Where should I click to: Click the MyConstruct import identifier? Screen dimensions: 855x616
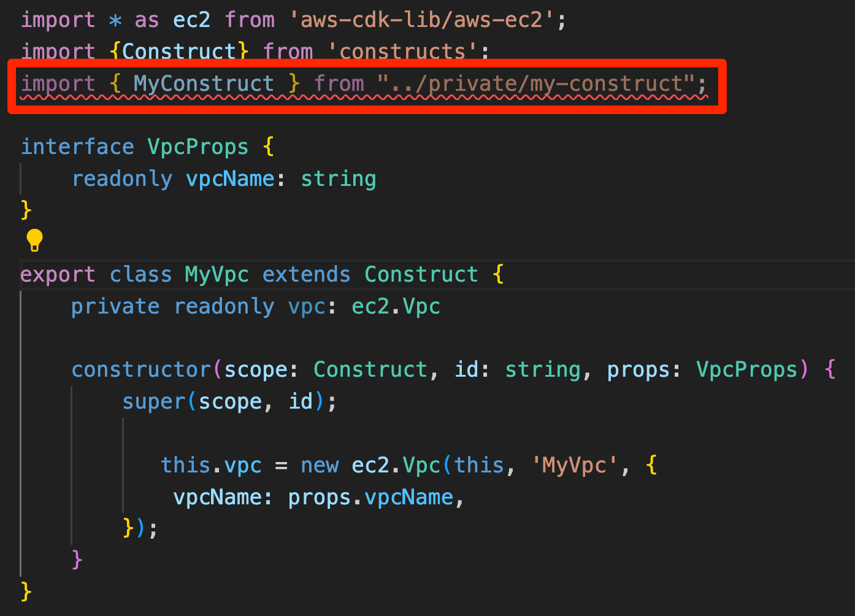point(203,83)
